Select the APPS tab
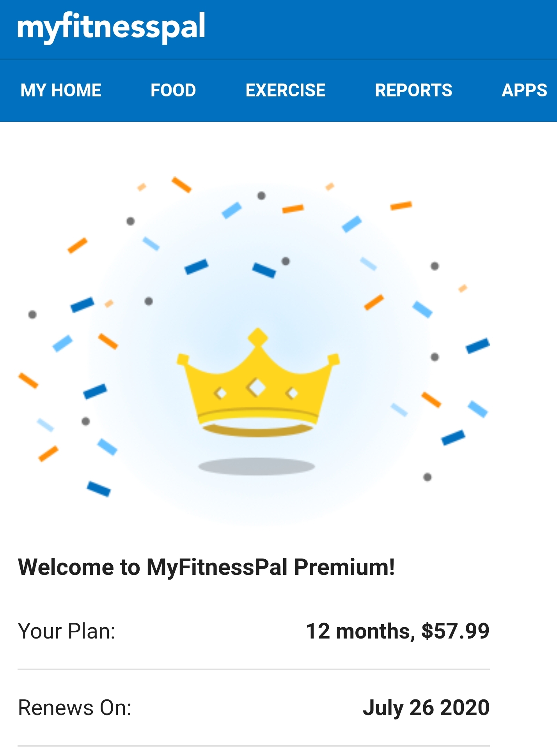Image resolution: width=557 pixels, height=756 pixels. (x=524, y=91)
